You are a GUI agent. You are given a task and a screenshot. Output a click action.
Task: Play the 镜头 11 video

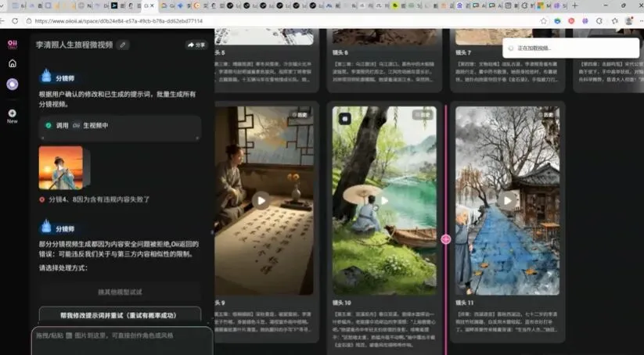(507, 200)
